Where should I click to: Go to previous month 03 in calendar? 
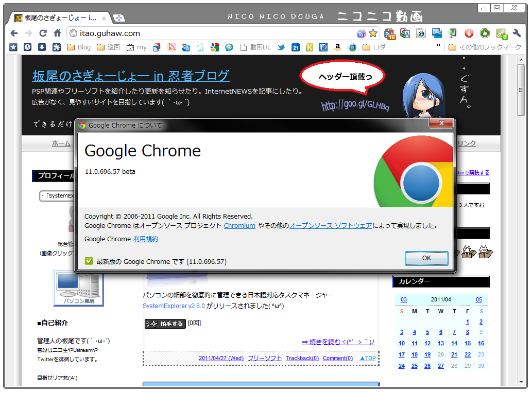tap(404, 299)
